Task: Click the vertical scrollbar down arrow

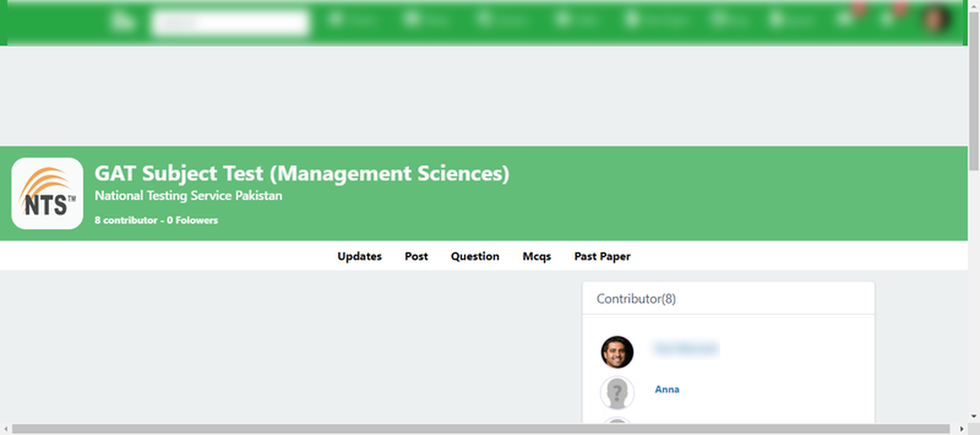Action: (973, 417)
